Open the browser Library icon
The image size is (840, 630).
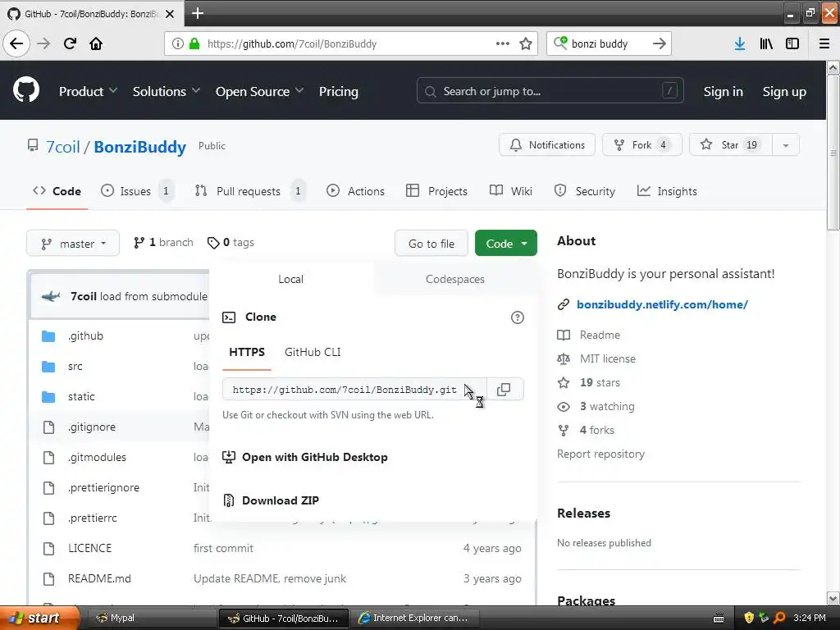(x=766, y=43)
